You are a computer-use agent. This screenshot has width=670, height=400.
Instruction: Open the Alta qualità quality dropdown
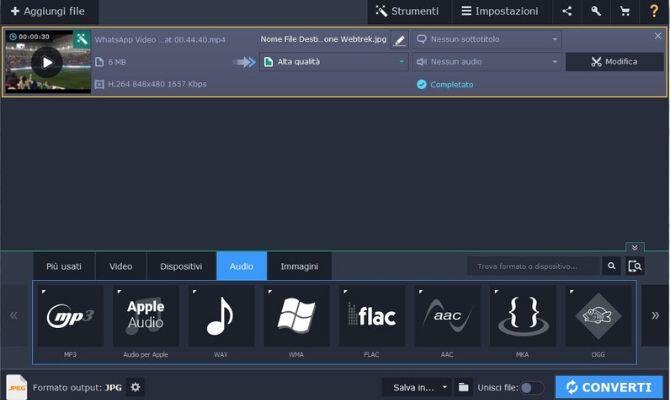tap(334, 61)
